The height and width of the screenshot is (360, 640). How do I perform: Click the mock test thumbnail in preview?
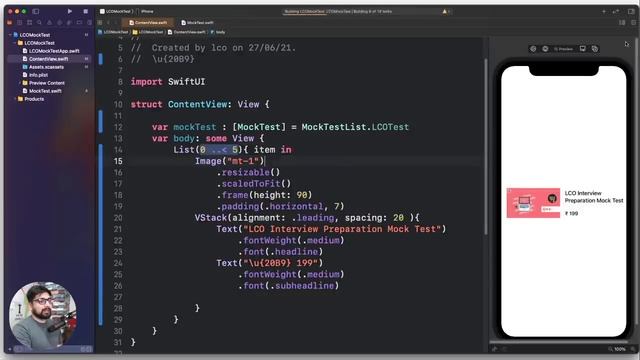[533, 203]
